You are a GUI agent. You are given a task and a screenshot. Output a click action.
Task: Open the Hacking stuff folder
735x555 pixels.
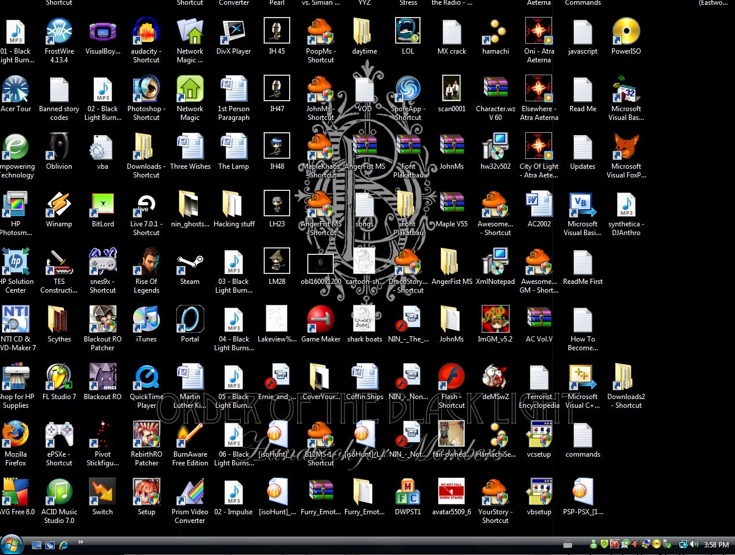pos(233,204)
